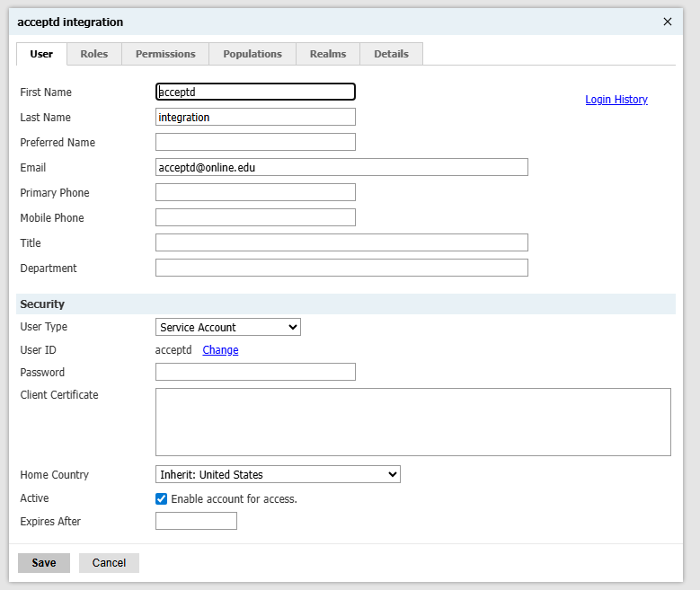Click the acceptd User ID value

coord(173,350)
